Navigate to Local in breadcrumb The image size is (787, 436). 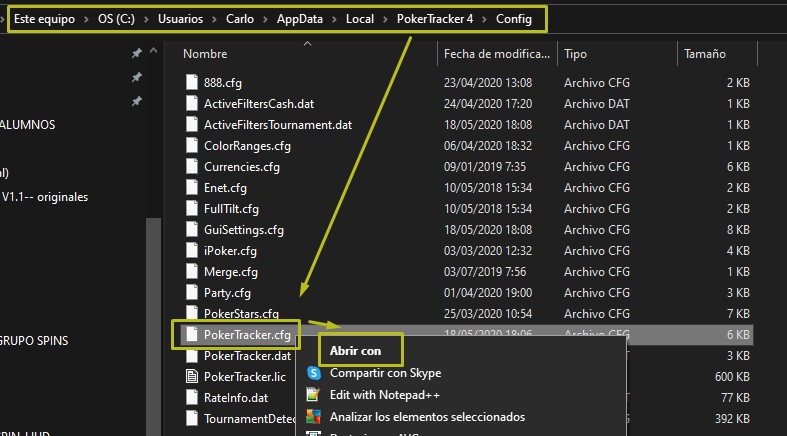[360, 19]
